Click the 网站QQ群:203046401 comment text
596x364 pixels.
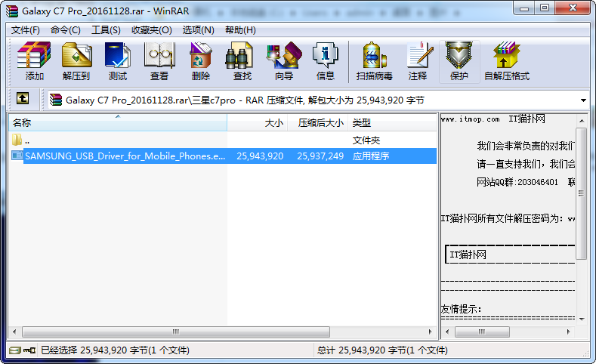click(517, 182)
